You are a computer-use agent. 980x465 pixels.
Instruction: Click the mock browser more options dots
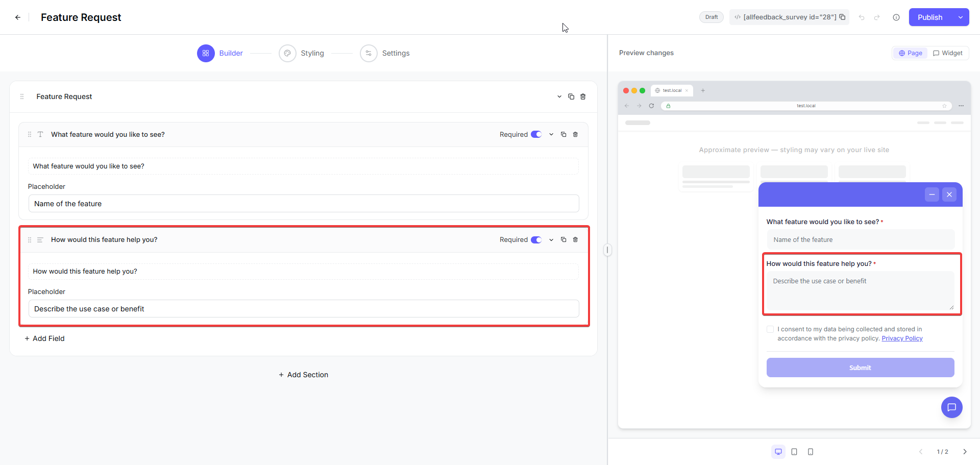[x=961, y=106]
